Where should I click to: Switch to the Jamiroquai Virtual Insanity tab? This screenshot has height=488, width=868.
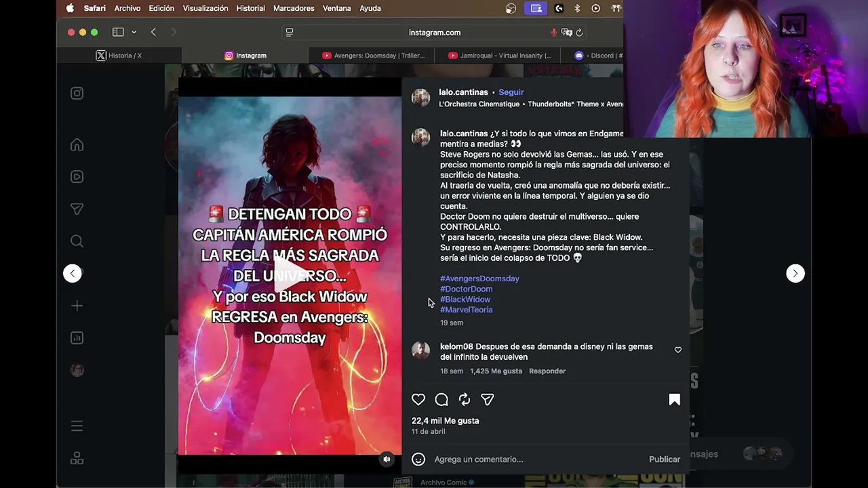pos(497,56)
